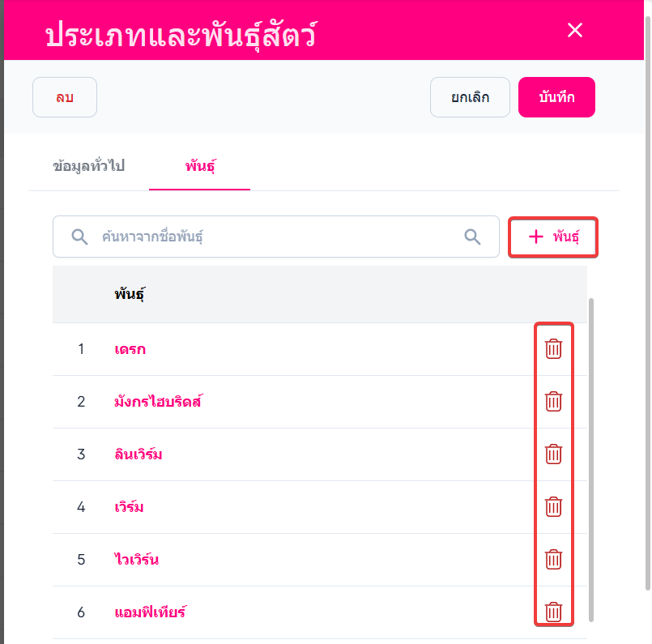This screenshot has height=644, width=652.
Task: Open the เดรก breed link
Action: (130, 349)
